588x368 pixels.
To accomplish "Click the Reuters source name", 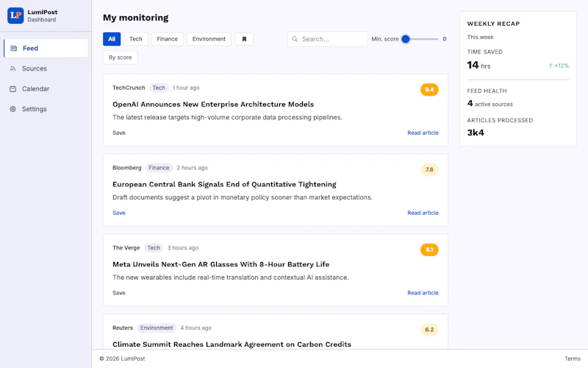I will [x=123, y=328].
